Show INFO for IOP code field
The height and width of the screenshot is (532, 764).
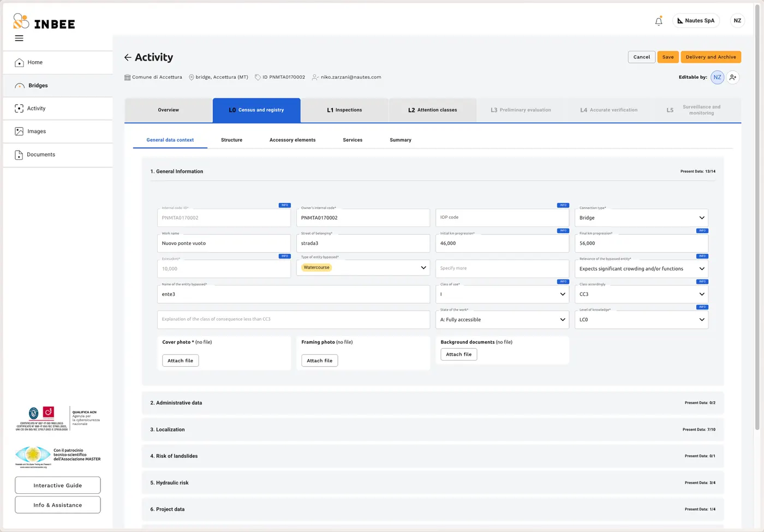(563, 205)
